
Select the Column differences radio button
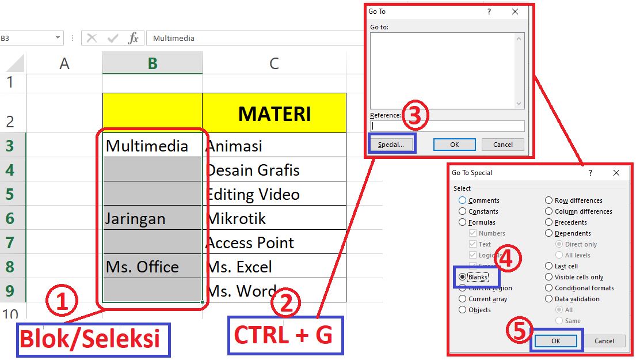548,211
